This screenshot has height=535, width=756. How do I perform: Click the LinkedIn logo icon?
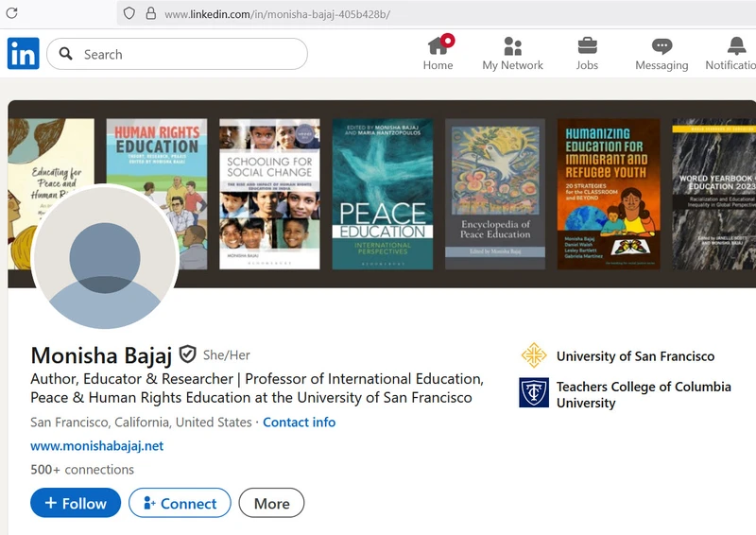pos(23,54)
